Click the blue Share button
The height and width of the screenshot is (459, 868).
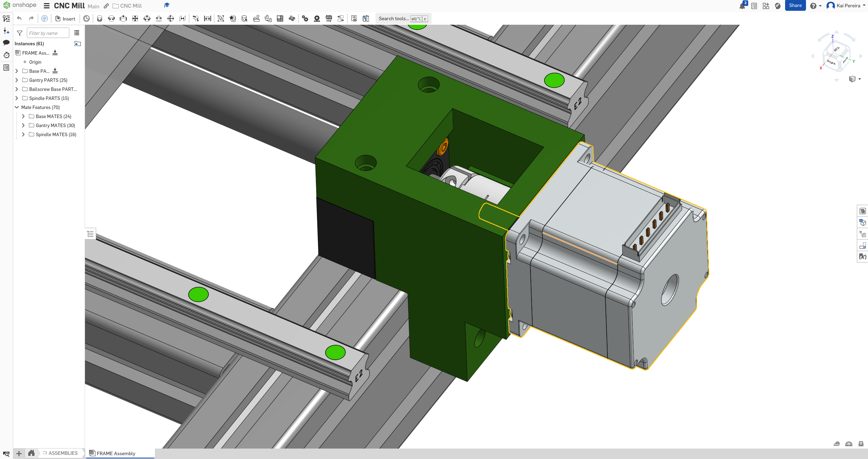[x=795, y=6]
